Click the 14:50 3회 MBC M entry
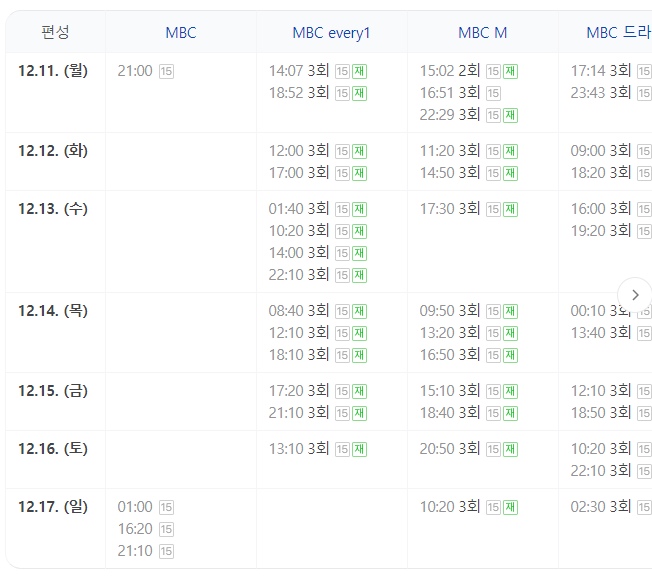This screenshot has height=576, width=652. point(450,173)
